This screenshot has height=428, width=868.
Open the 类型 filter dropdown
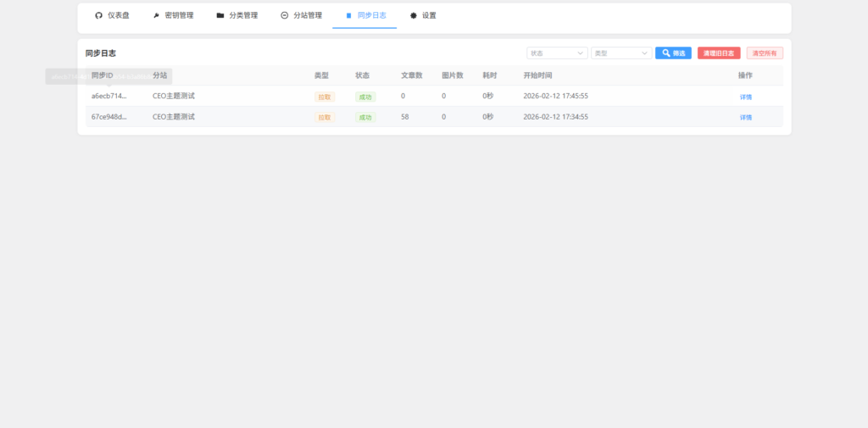621,53
